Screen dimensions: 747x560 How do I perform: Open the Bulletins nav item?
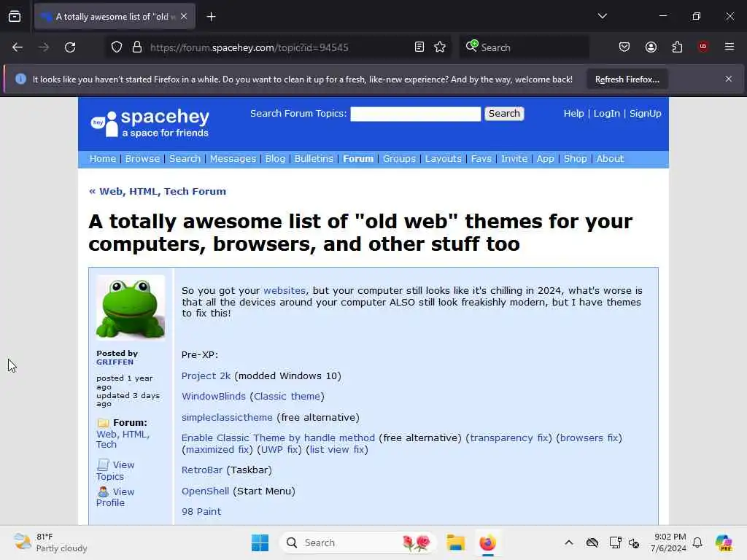click(314, 158)
